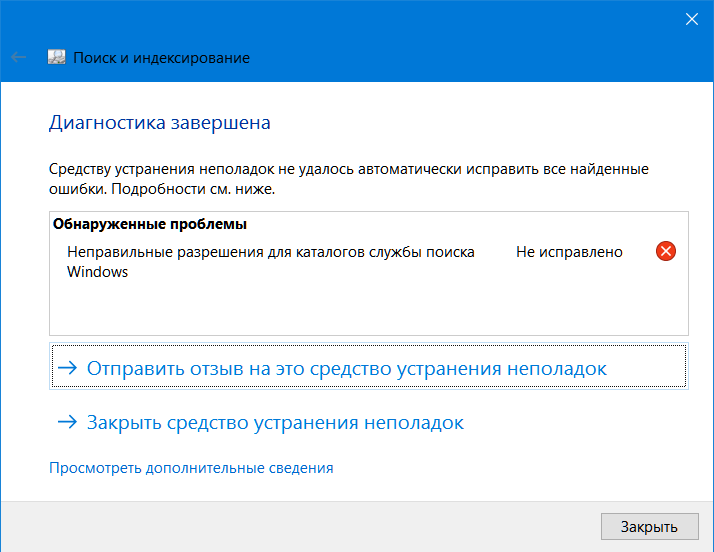Click the Поиск и индексирование window title
714x552 pixels.
[x=162, y=58]
